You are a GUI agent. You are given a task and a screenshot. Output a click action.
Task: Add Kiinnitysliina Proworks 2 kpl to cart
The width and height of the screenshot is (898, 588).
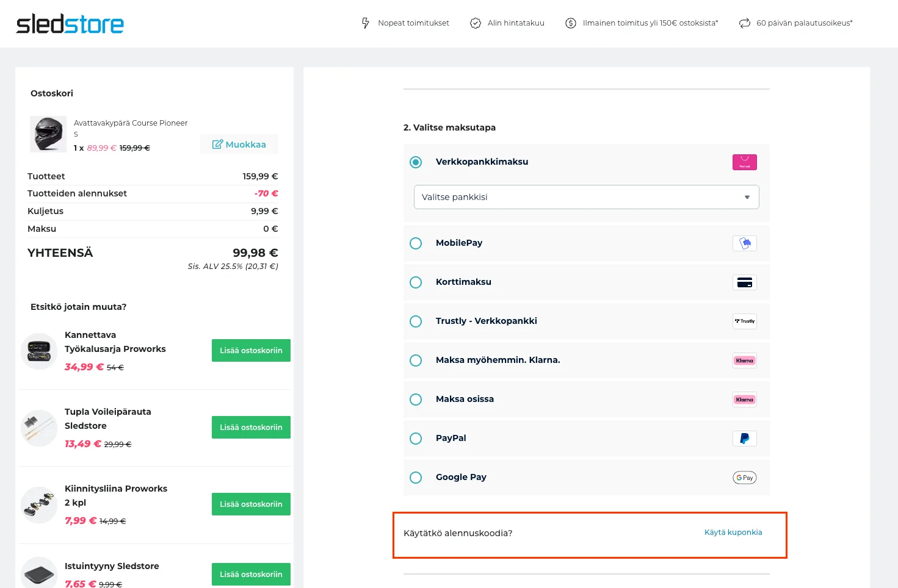pyautogui.click(x=251, y=504)
